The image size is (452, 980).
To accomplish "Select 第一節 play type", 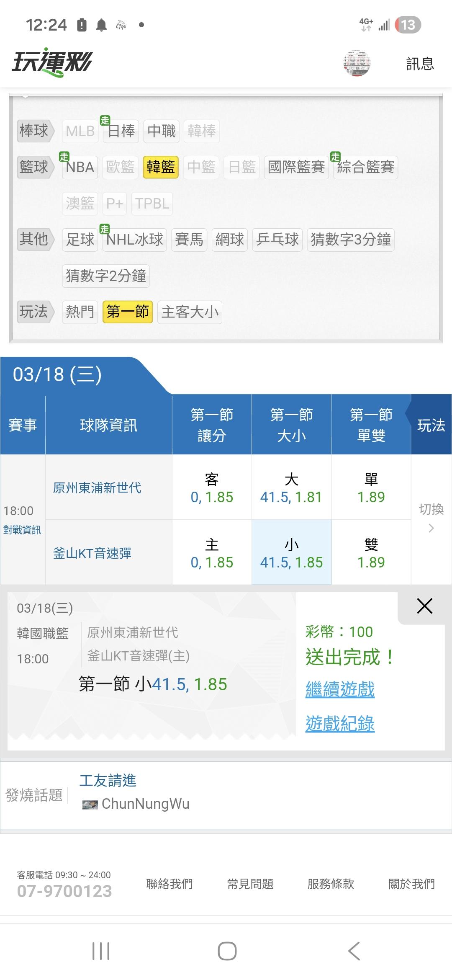I will [x=128, y=312].
